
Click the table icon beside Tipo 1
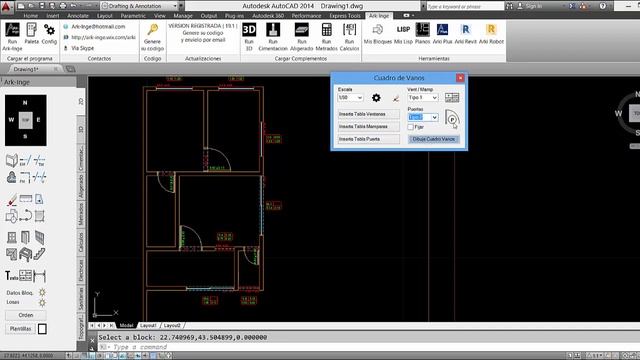point(452,97)
